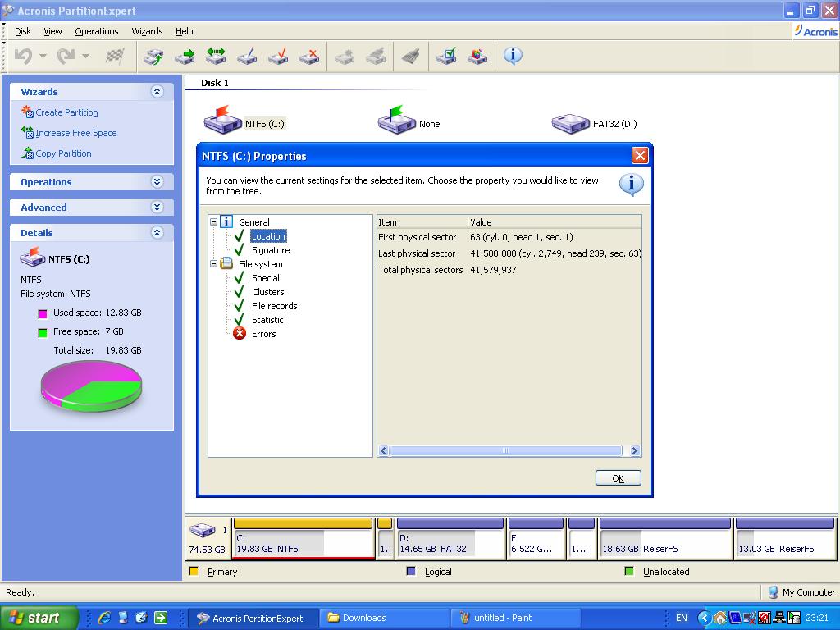Select the FAT32 (D:) disk icon
Viewport: 840px width, 630px height.
(x=571, y=124)
